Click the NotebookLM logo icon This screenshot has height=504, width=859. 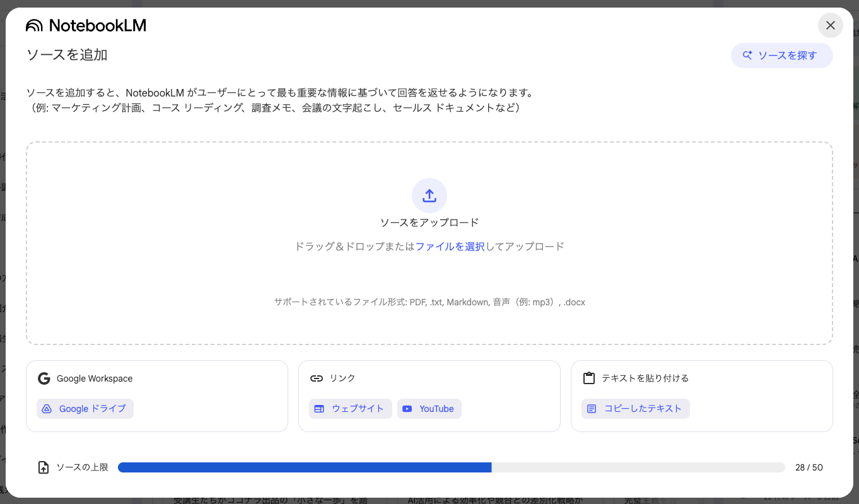35,25
